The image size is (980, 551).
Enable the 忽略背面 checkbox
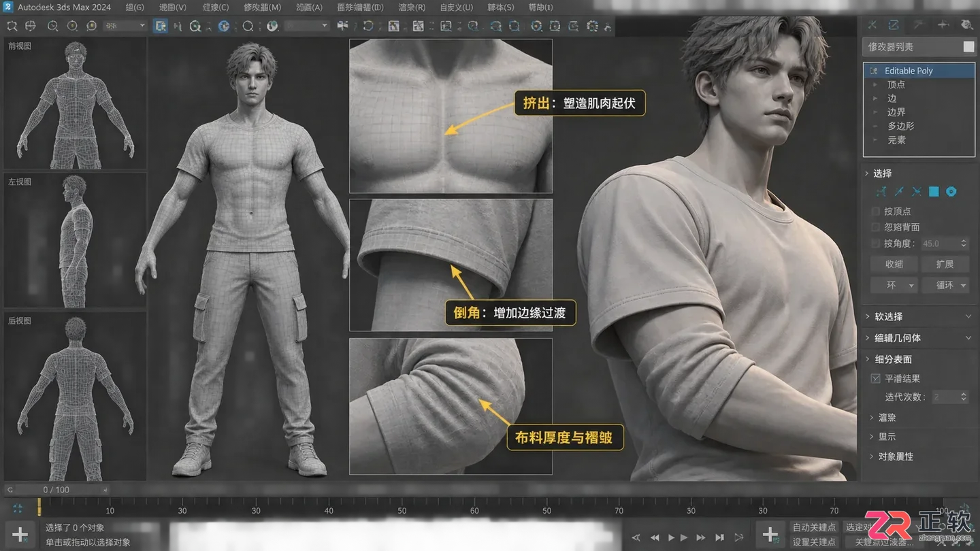(x=876, y=227)
